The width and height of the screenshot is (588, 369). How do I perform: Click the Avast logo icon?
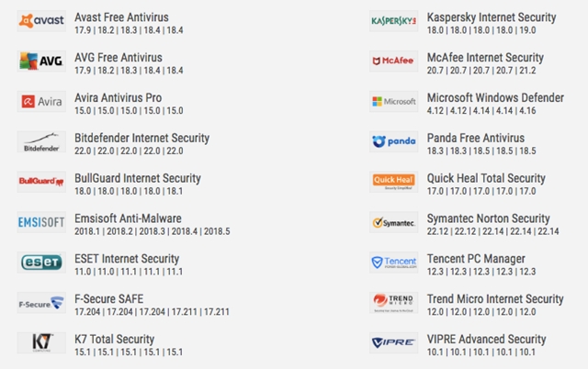click(x=41, y=21)
